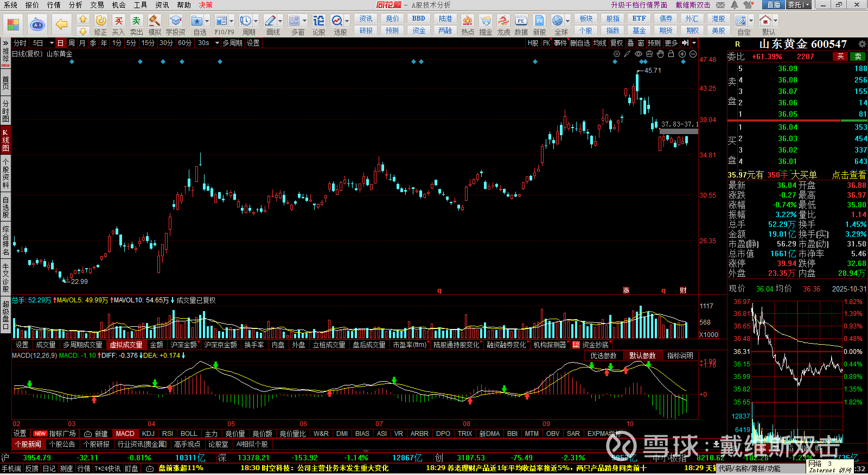Expand the 30s period dropdown arrow
The height and width of the screenshot is (475, 868).
(x=217, y=43)
